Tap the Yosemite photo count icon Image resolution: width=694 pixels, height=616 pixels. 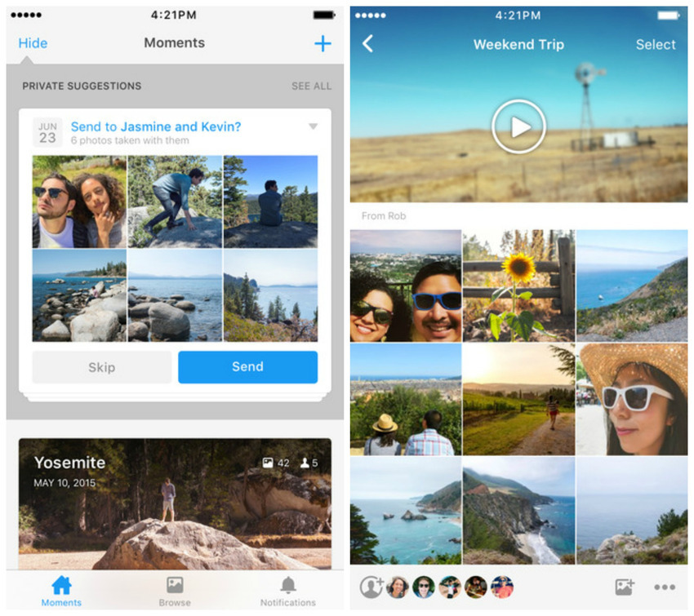(x=268, y=463)
